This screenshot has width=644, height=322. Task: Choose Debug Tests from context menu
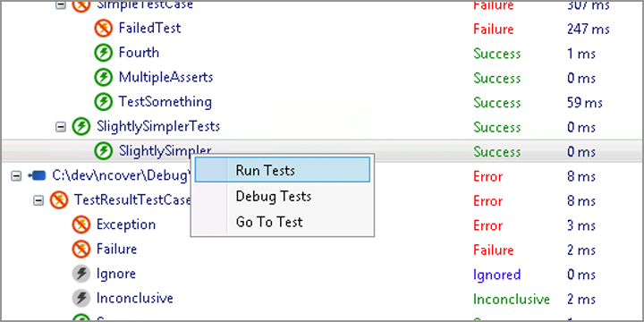(x=282, y=196)
